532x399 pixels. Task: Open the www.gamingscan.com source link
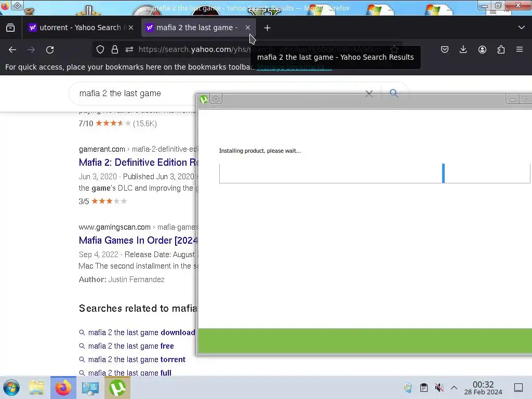click(x=114, y=228)
